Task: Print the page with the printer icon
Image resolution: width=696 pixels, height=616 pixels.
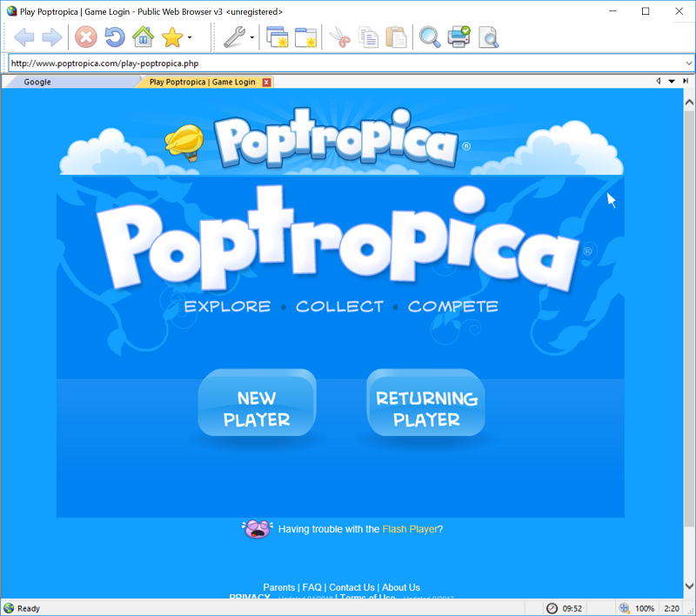Action: coord(459,37)
